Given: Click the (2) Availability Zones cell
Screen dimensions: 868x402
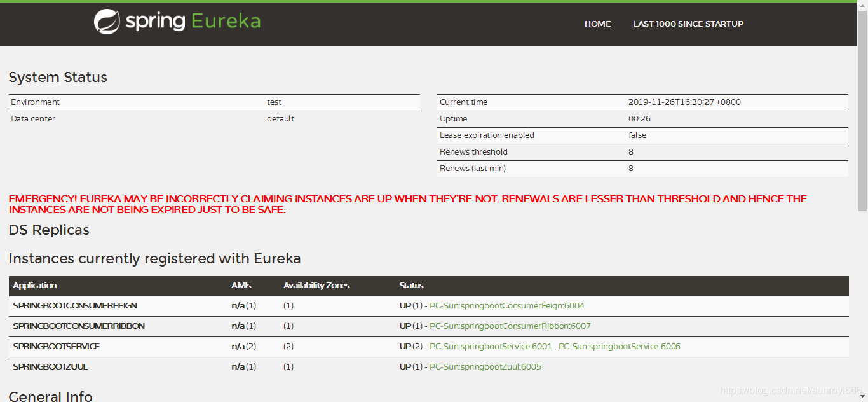Looking at the screenshot, I should click(288, 347).
